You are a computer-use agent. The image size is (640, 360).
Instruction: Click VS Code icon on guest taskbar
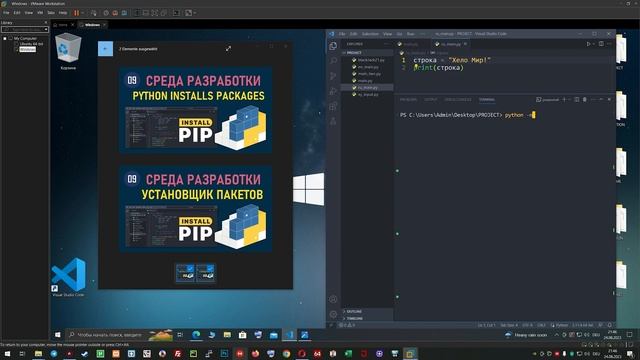[x=289, y=335]
